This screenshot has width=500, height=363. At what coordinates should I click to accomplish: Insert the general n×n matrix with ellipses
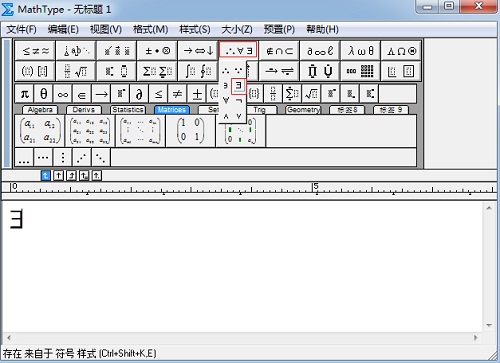click(x=140, y=131)
